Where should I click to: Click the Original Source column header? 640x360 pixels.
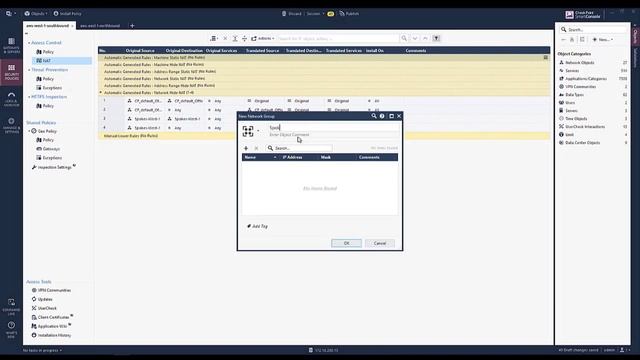click(140, 51)
